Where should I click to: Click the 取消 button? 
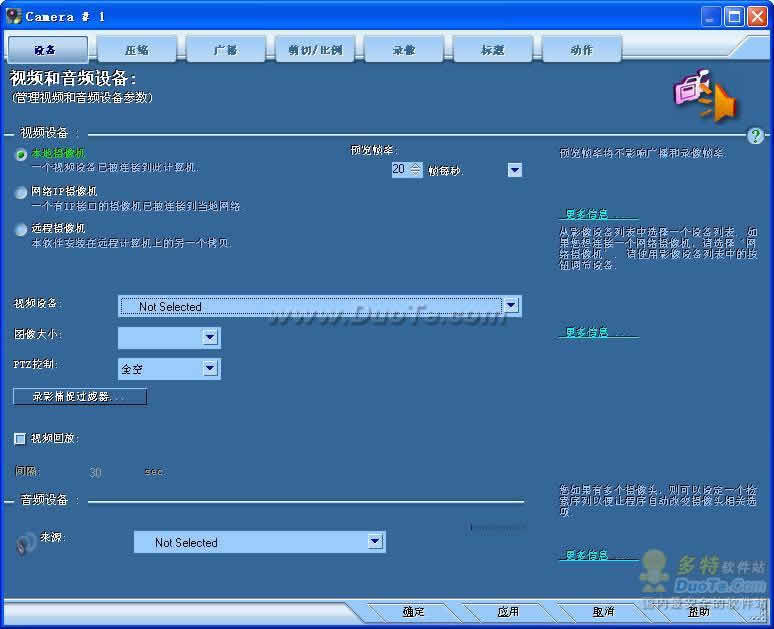point(603,612)
